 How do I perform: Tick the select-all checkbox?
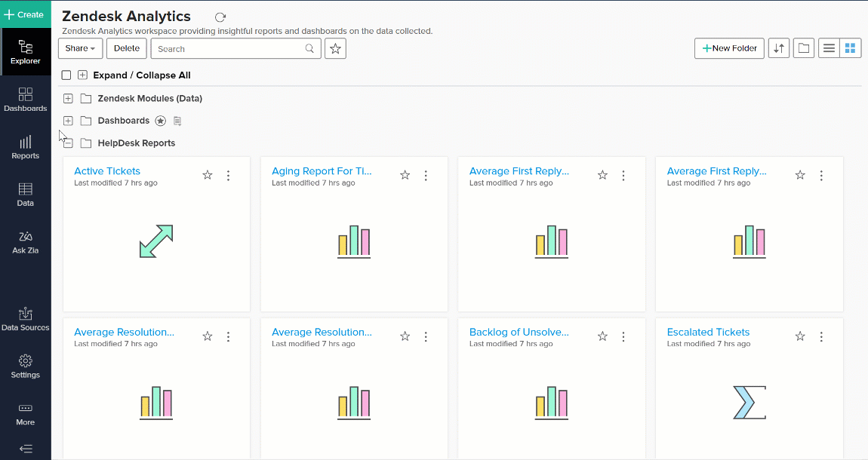[66, 75]
